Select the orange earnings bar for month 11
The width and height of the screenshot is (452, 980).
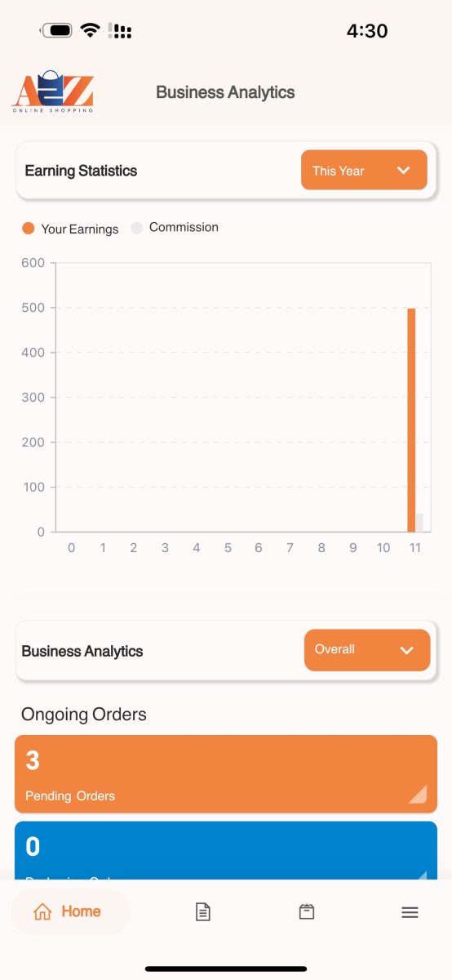(411, 420)
